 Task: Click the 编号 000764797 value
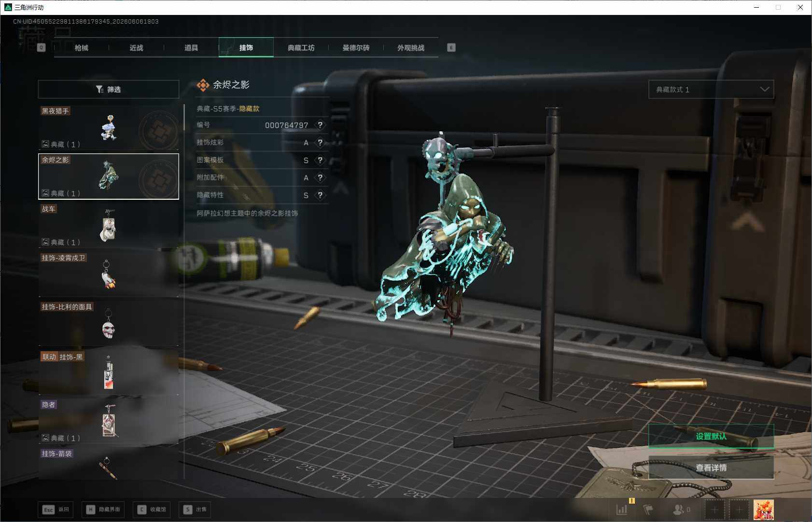286,125
